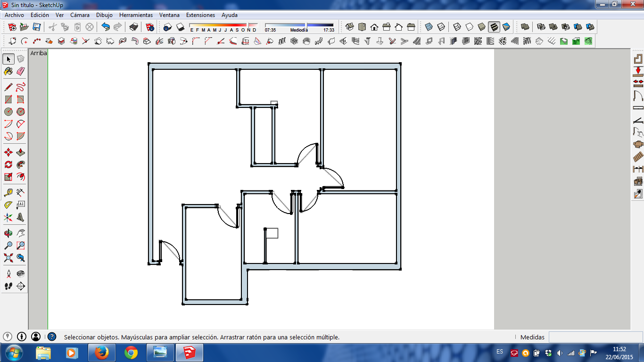
Task: Switch to Front view house icon
Action: (x=374, y=27)
